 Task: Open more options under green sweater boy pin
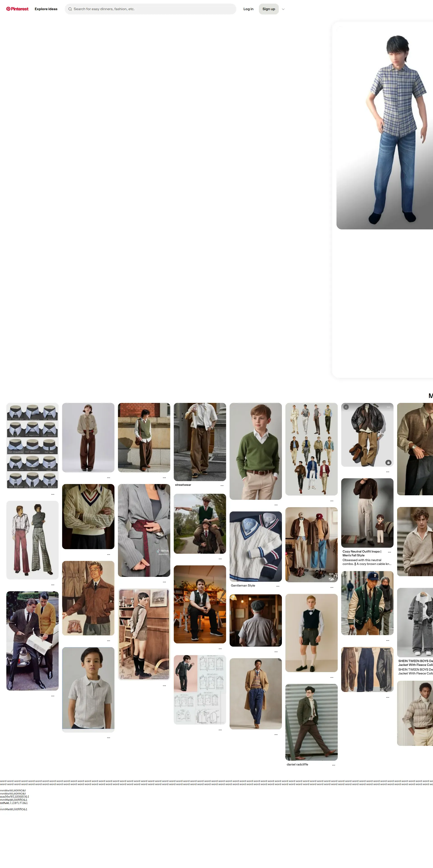click(x=276, y=505)
